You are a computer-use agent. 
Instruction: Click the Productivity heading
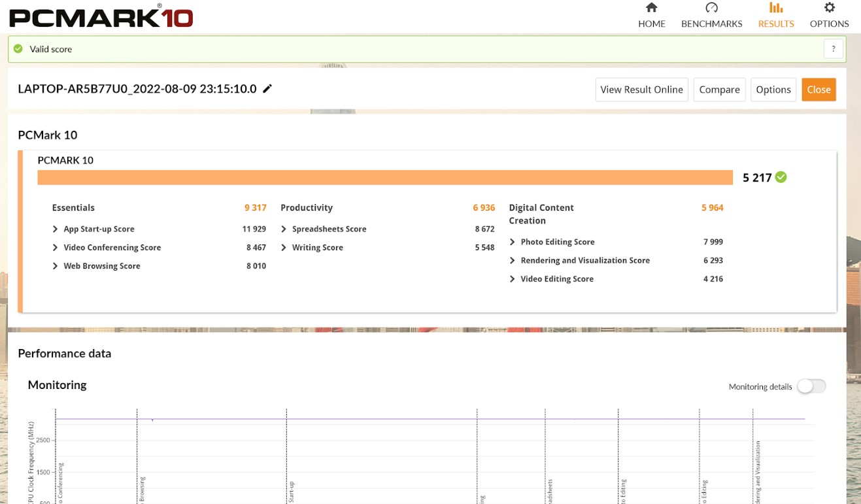tap(307, 208)
